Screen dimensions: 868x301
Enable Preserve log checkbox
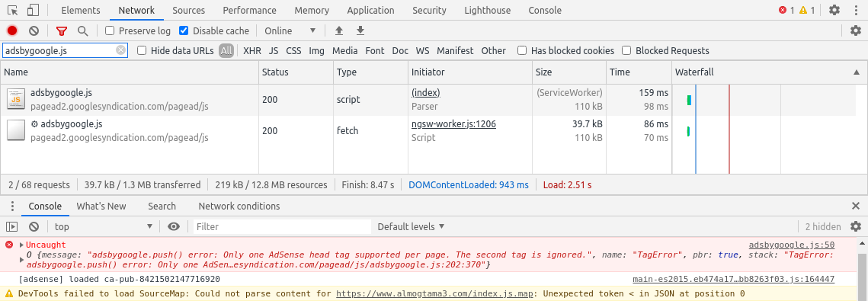pyautogui.click(x=110, y=31)
